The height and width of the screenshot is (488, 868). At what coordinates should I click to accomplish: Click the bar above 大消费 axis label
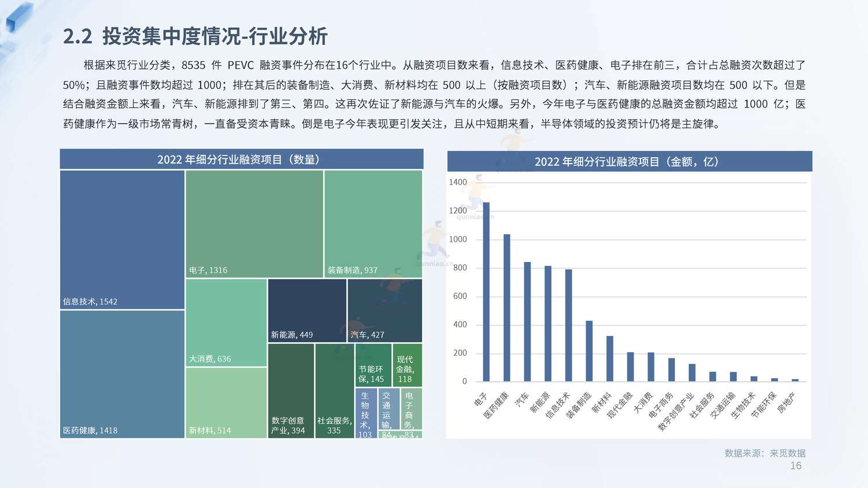(x=651, y=367)
